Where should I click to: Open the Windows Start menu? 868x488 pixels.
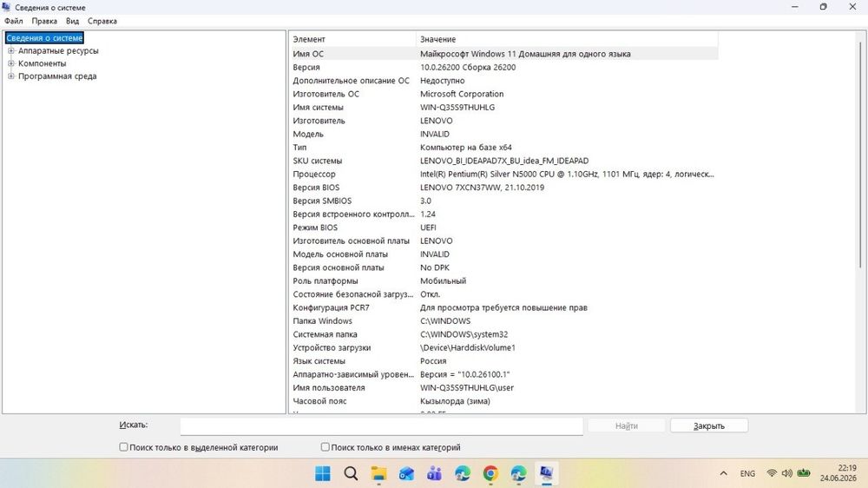coord(323,473)
